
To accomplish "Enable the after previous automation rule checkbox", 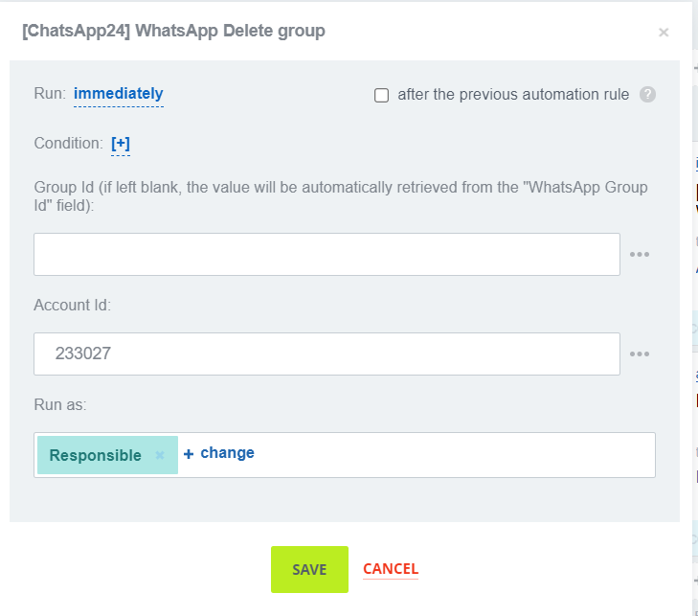I will click(381, 96).
